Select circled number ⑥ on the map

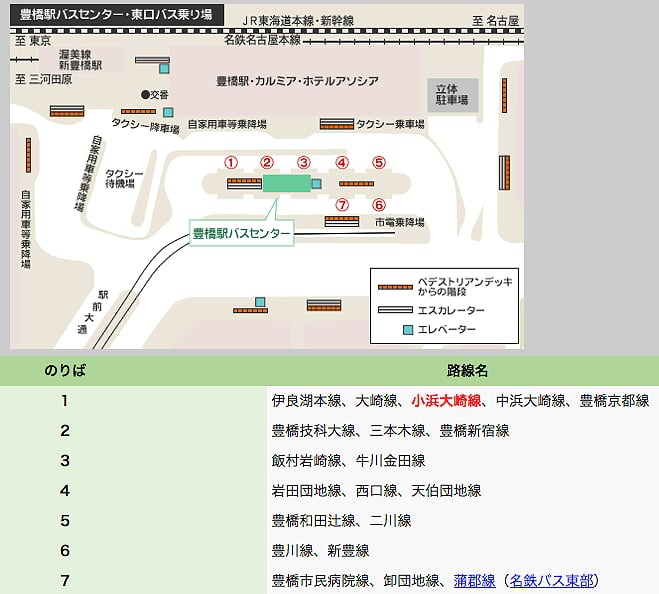pyautogui.click(x=379, y=205)
